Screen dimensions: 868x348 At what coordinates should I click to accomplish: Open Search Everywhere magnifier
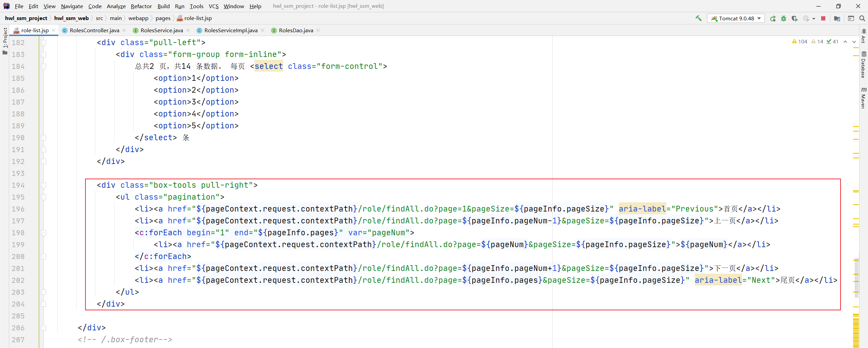862,18
